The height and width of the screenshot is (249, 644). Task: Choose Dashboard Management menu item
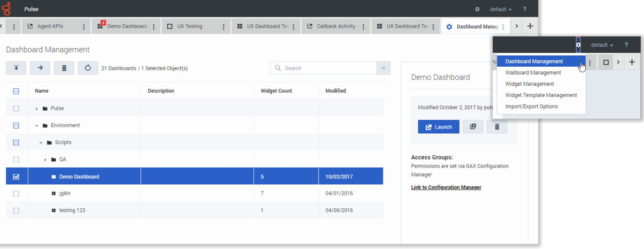tap(541, 61)
